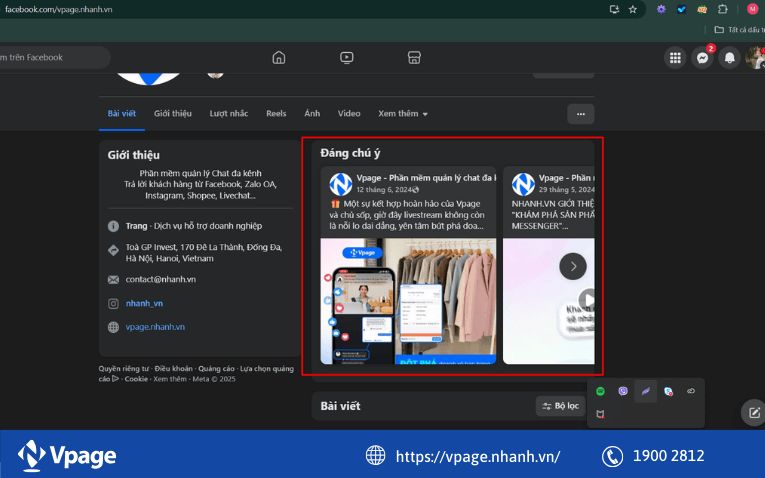
Task: Click the email envelope icon
Action: point(113,279)
